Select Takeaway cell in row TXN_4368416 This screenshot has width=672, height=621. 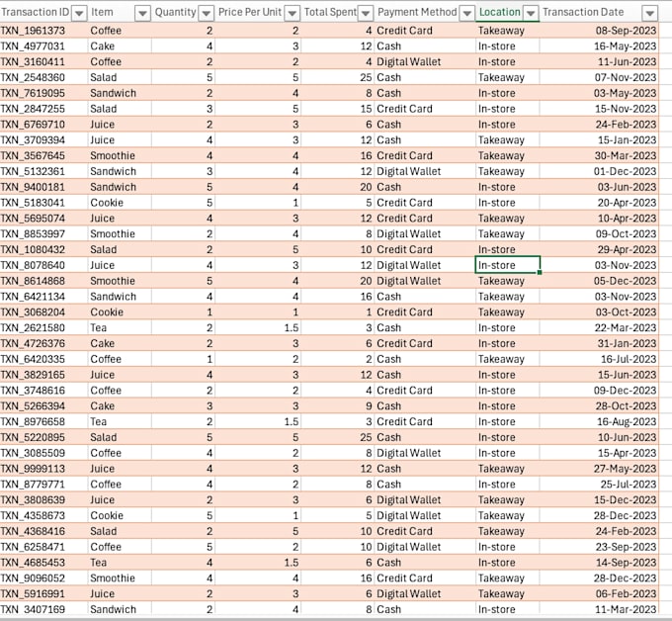(x=507, y=531)
